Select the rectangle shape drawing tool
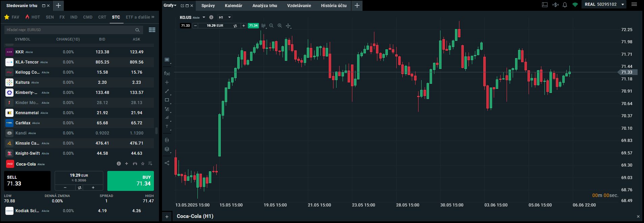The image size is (644, 223). 167,100
